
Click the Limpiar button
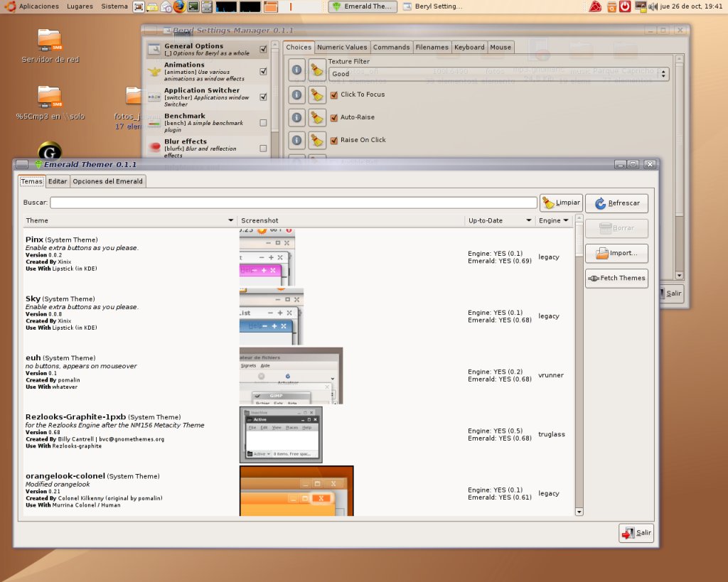(x=561, y=203)
